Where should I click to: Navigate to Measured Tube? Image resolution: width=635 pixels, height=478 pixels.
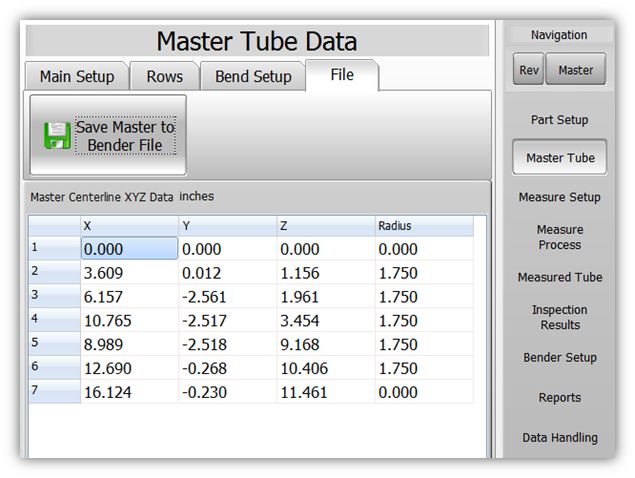pos(559,277)
